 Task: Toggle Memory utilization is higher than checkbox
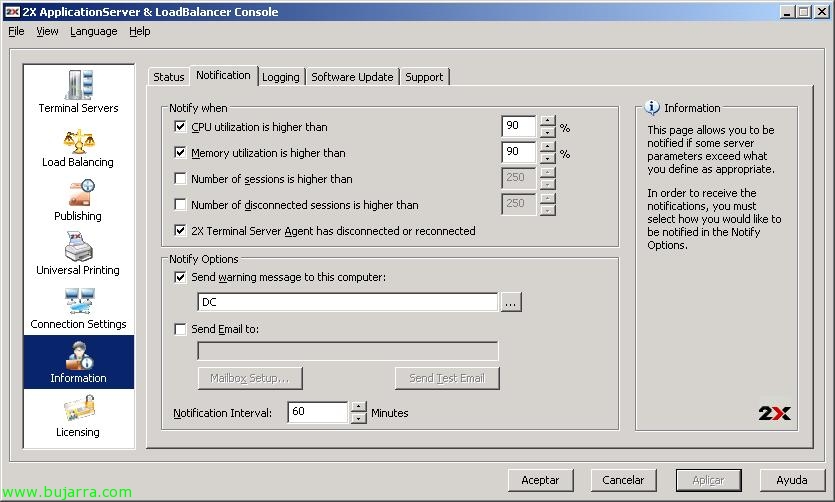click(180, 153)
